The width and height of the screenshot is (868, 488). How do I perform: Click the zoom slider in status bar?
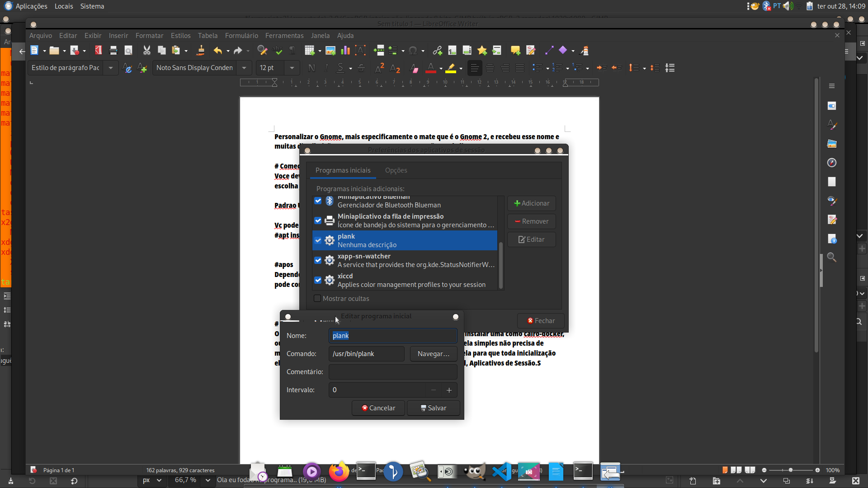790,470
